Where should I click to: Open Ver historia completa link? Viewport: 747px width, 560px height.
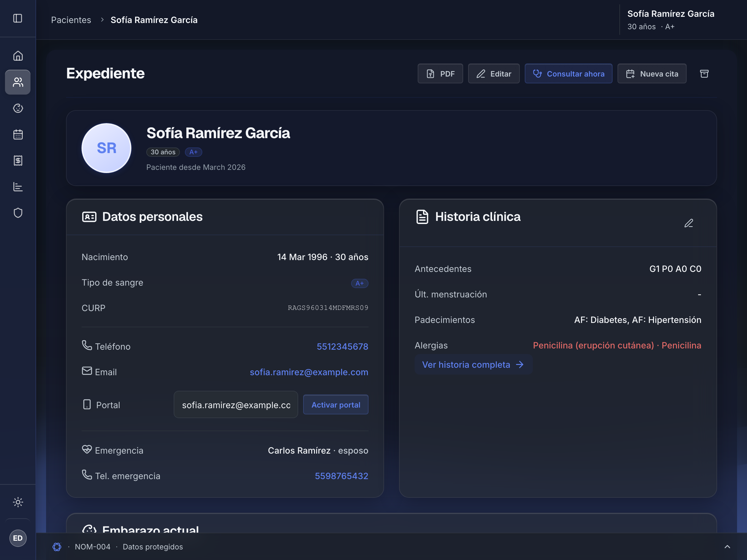point(473,365)
